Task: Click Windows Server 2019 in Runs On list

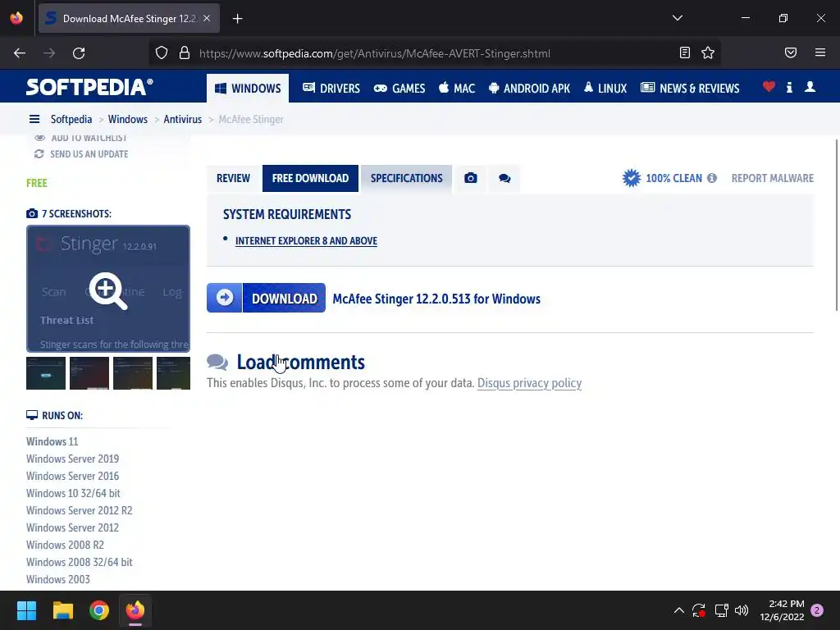Action: click(x=72, y=459)
